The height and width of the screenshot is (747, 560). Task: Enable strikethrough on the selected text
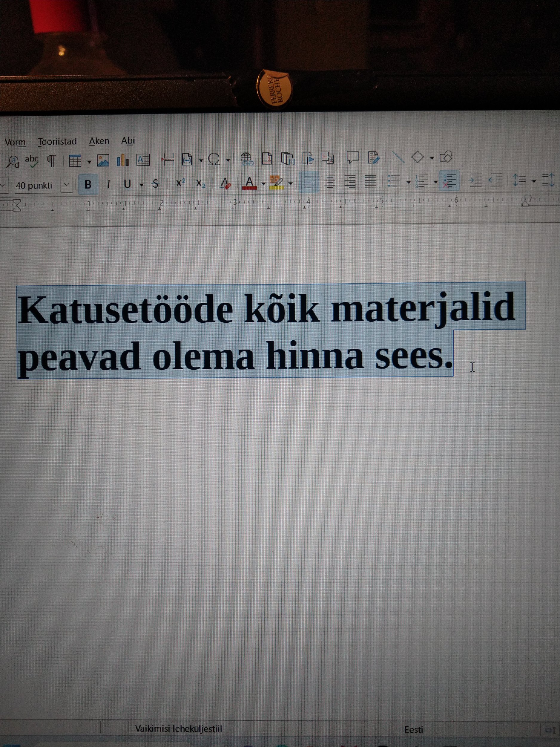click(x=155, y=184)
